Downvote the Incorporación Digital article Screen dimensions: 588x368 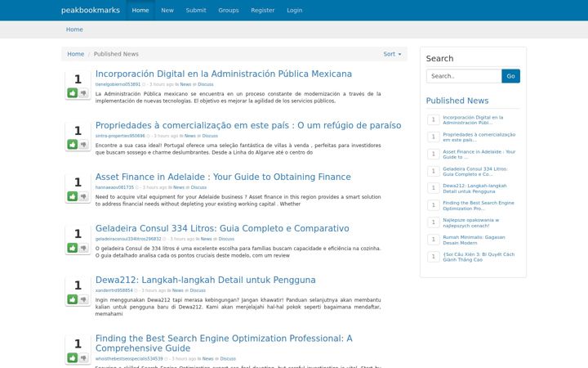pos(83,92)
